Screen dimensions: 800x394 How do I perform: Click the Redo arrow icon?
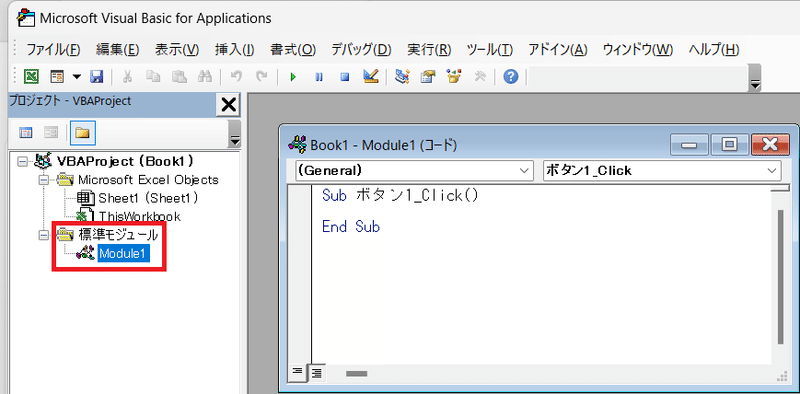click(261, 77)
